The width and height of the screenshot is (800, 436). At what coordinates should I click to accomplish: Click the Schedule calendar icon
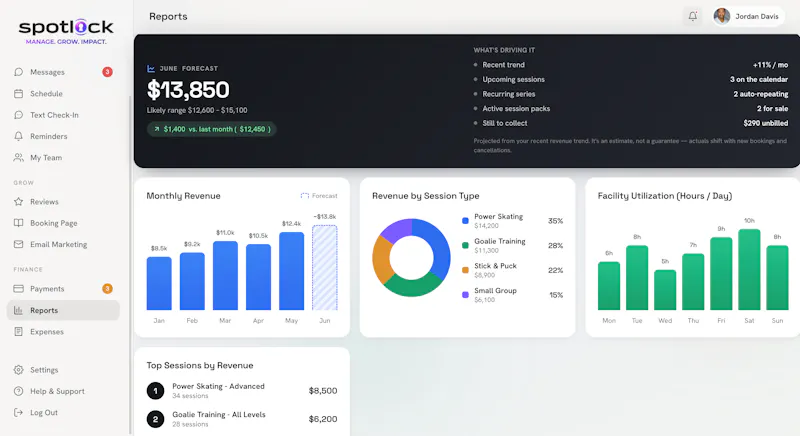tap(18, 93)
